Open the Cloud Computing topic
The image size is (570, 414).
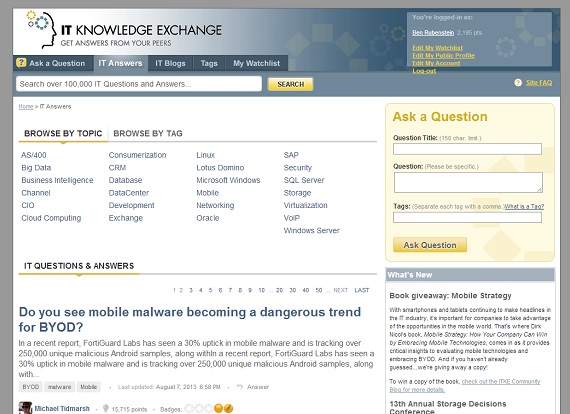tap(51, 218)
